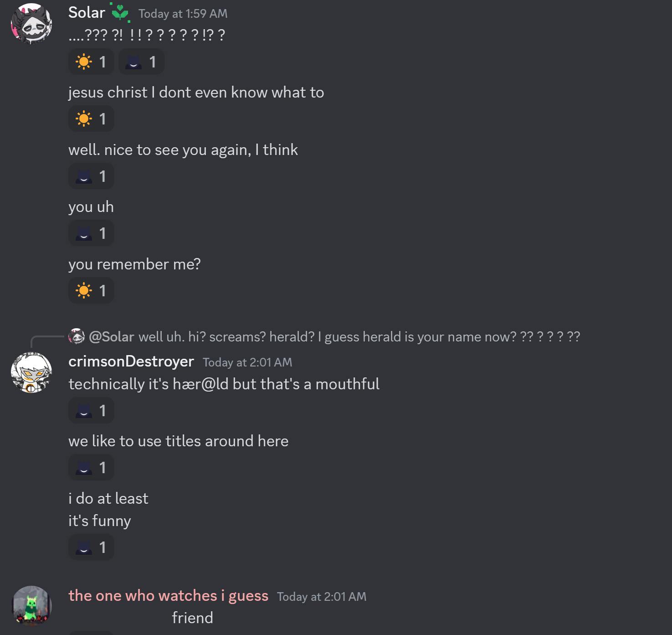Toggle sun reaction on first question-mark message
This screenshot has width=672, height=635.
click(x=91, y=62)
